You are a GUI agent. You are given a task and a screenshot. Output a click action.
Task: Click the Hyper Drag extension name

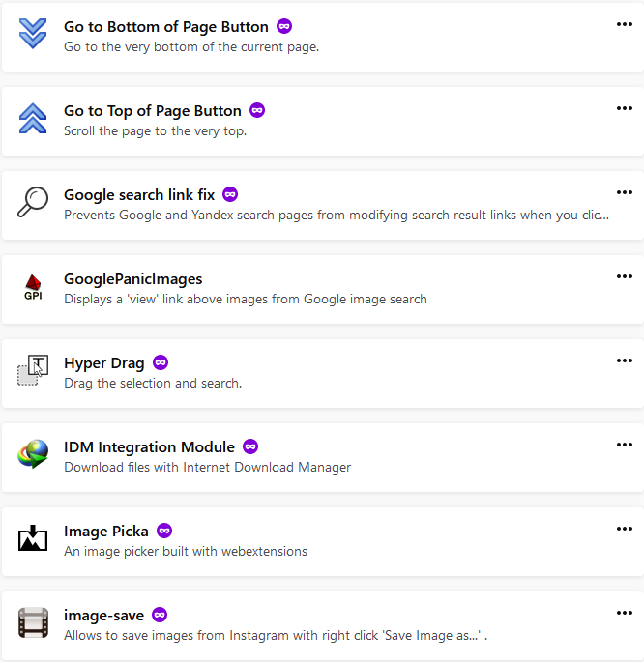[x=103, y=362]
